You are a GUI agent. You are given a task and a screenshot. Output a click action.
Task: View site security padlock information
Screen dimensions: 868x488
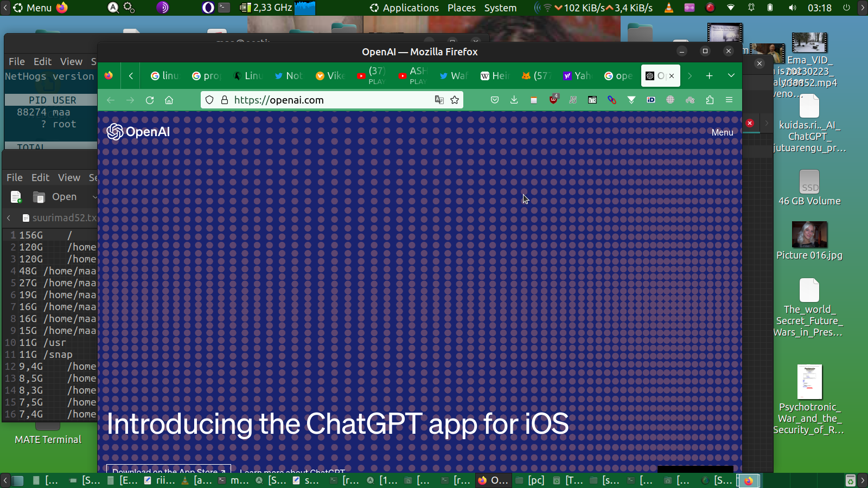click(225, 100)
